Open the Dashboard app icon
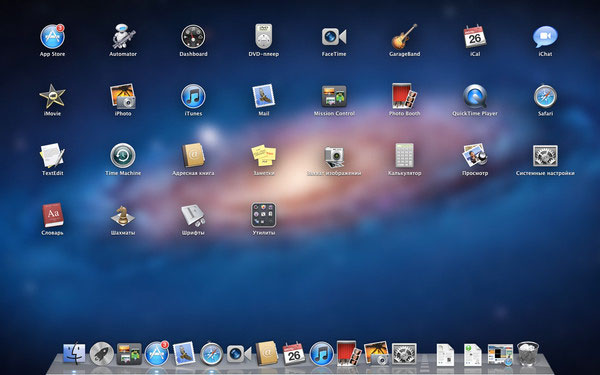The width and height of the screenshot is (600, 375). [x=193, y=37]
